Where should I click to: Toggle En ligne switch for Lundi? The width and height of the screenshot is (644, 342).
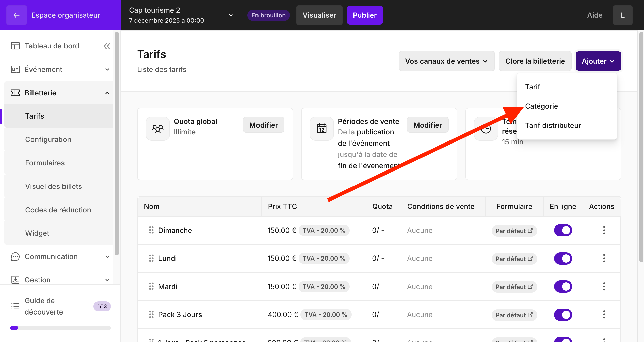563,259
